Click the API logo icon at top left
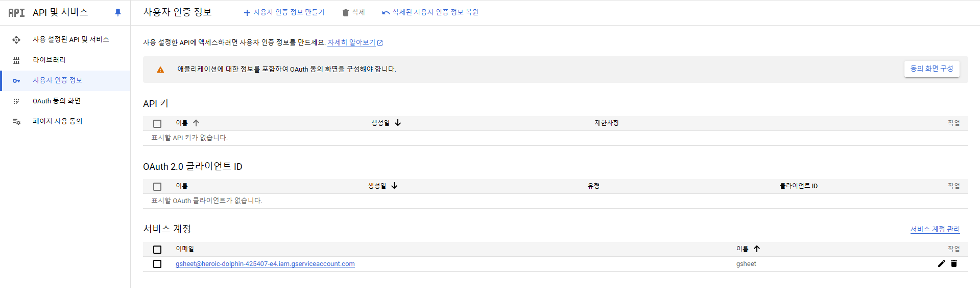Screen dimensions: 980x288 click(16, 13)
